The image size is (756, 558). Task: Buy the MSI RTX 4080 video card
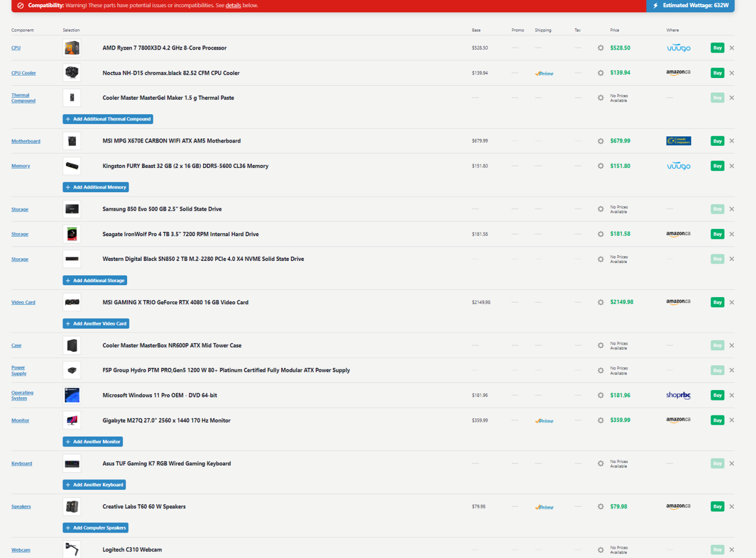(x=717, y=302)
